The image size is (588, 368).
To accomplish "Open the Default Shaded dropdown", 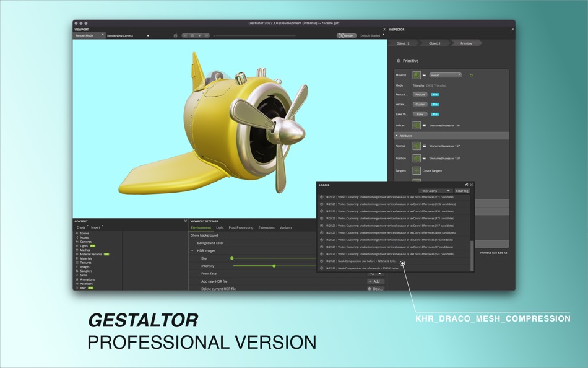I will point(372,36).
